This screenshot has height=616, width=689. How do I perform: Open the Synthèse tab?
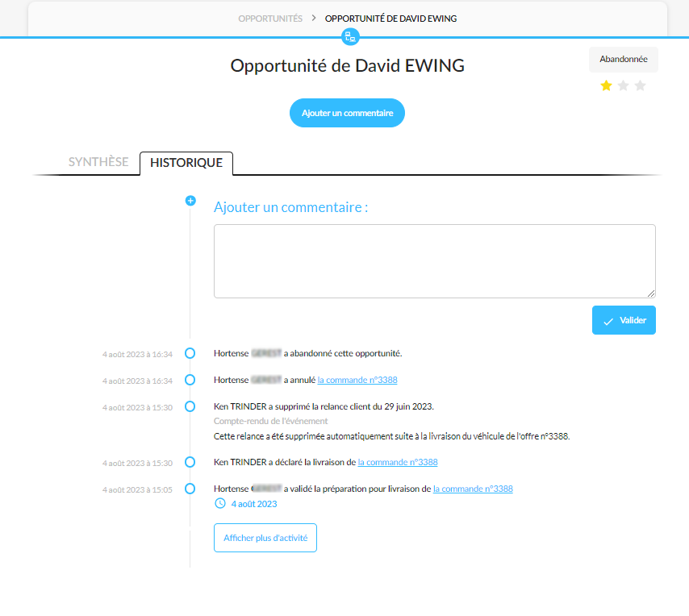tap(98, 162)
